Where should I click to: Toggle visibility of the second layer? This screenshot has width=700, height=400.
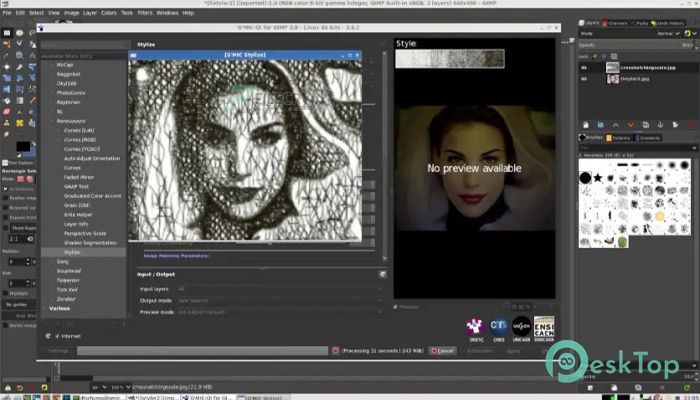[x=584, y=79]
